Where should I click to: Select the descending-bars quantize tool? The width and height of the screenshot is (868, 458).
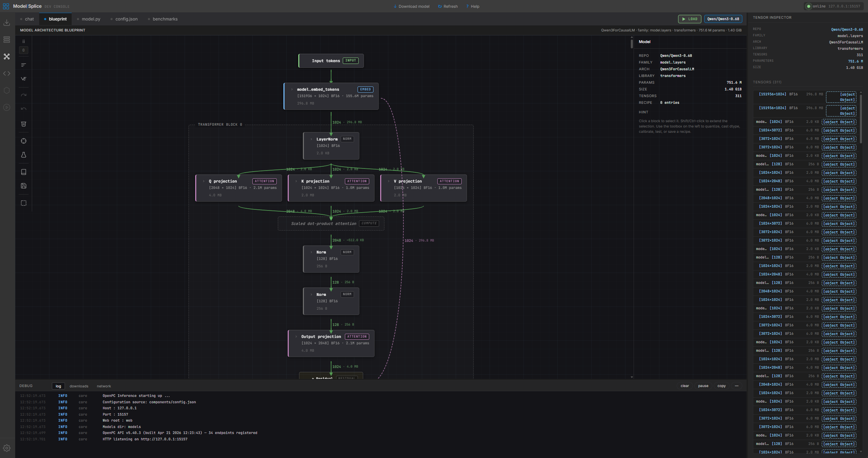click(x=24, y=65)
